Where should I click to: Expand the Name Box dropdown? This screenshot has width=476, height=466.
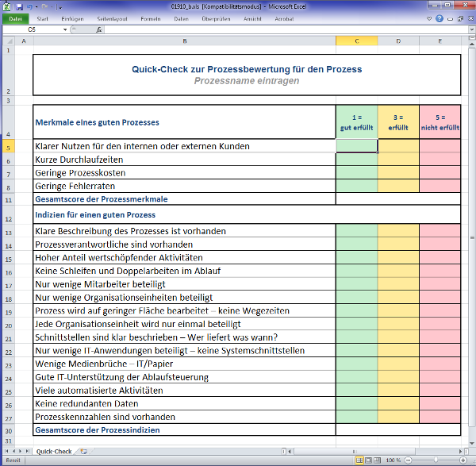(x=66, y=29)
